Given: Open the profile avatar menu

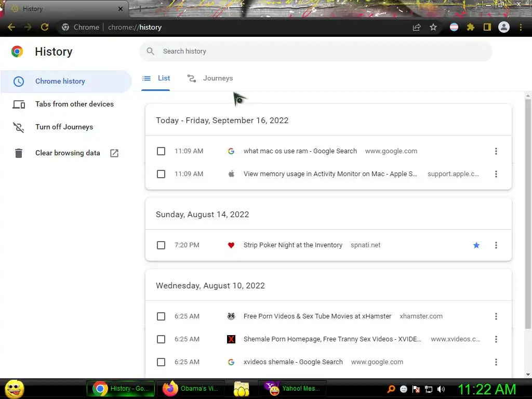Looking at the screenshot, I should point(504,27).
